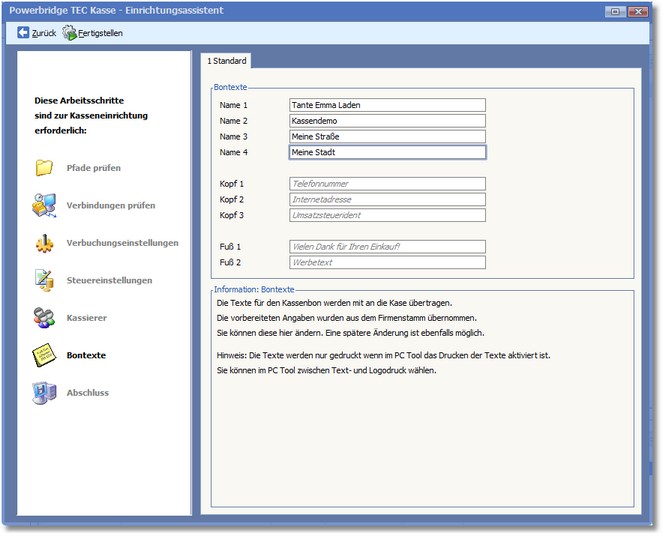Click the Name 1 field with Tante Emma Laden
This screenshot has width=663, height=536.
(386, 105)
